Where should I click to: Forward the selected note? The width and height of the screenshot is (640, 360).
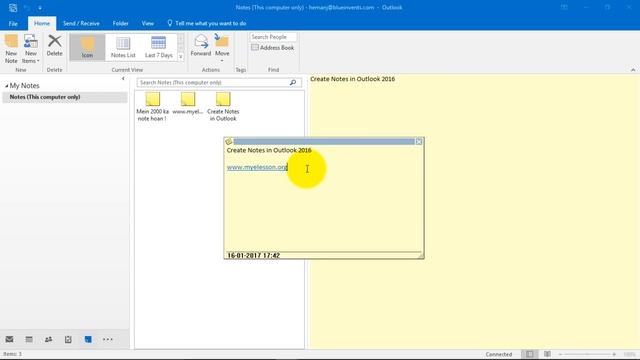201,46
